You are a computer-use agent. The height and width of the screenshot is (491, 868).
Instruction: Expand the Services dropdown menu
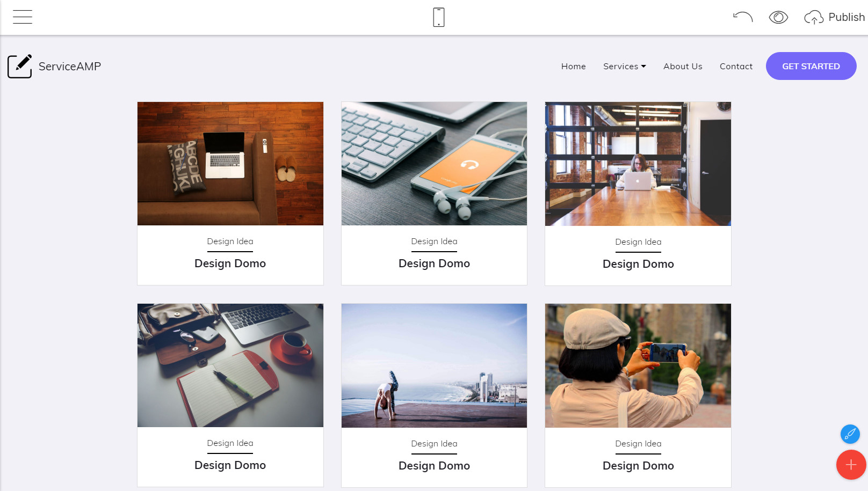coord(625,67)
